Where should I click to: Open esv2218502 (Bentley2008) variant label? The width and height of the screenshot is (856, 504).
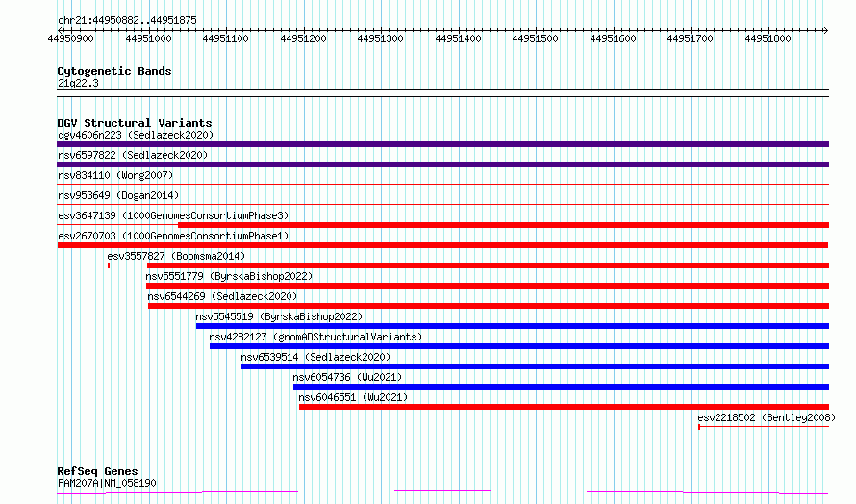(767, 417)
